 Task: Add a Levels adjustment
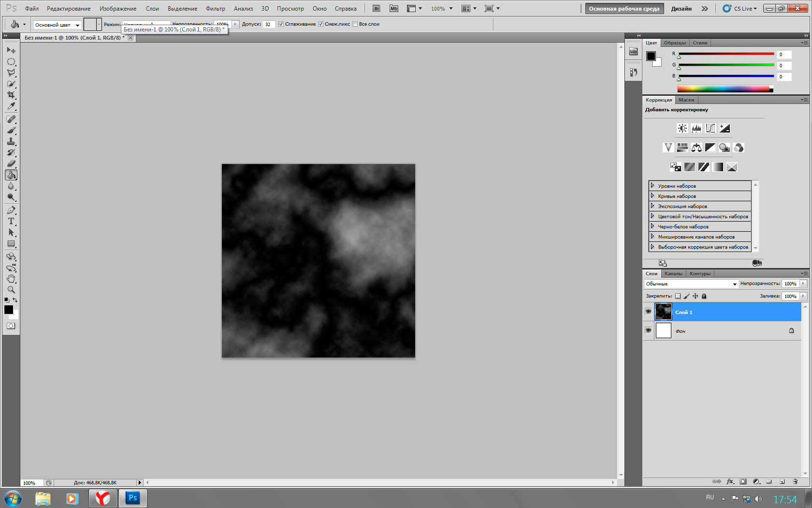coord(696,128)
